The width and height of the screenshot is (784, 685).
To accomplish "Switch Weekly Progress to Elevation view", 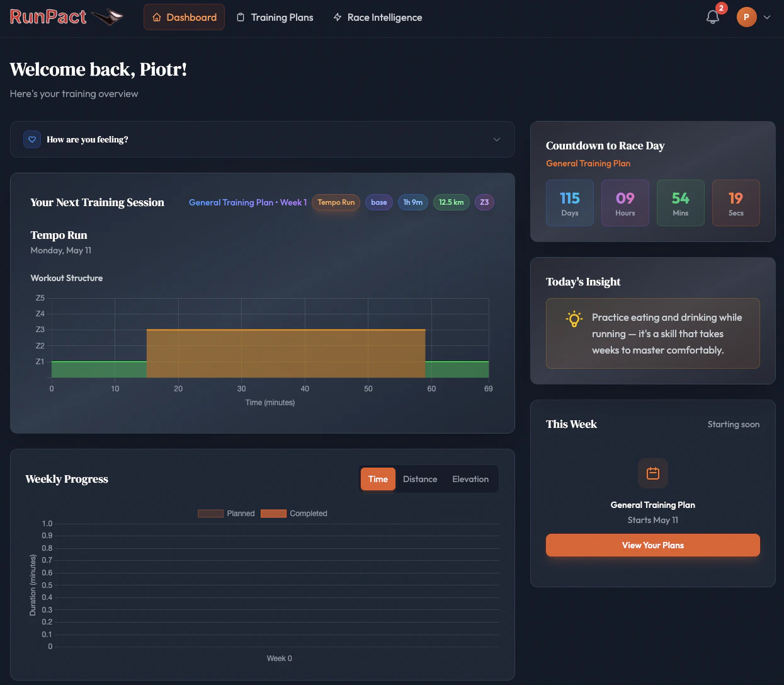I will (x=470, y=479).
